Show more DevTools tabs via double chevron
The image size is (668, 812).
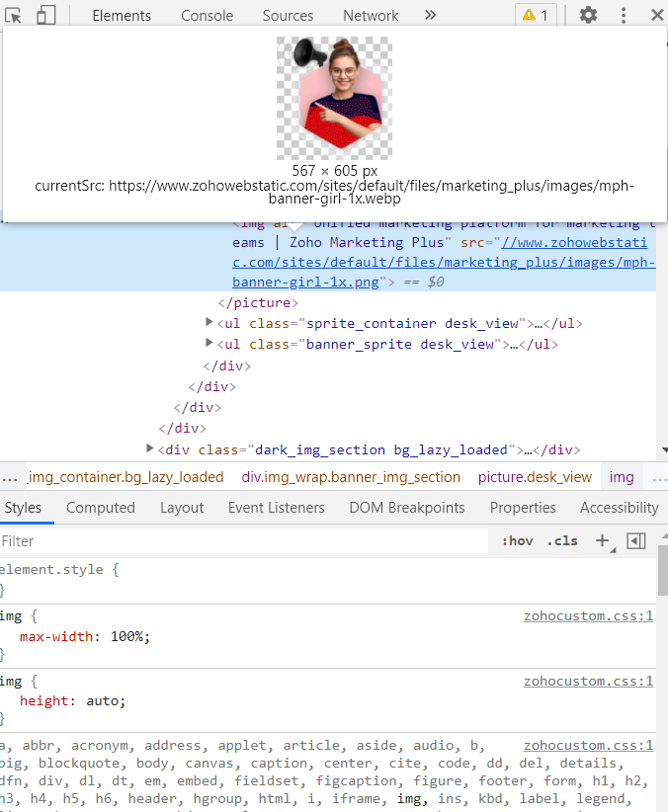[x=430, y=15]
